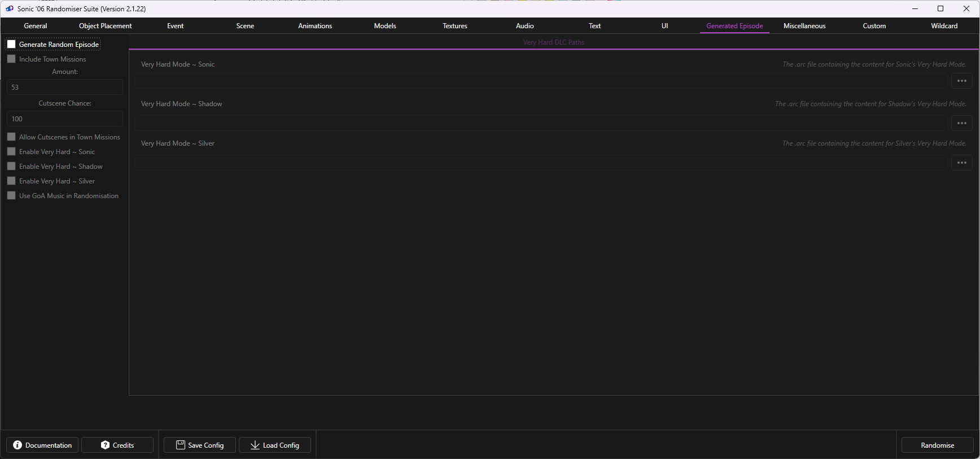The image size is (980, 459).
Task: Select the Generated Episode tab
Action: (734, 26)
